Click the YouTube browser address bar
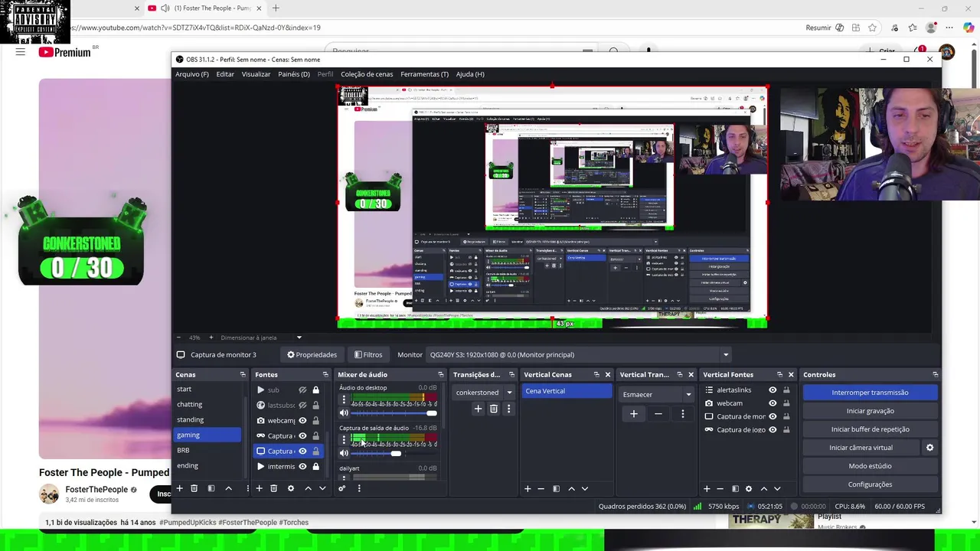This screenshot has width=980, height=551. (429, 28)
